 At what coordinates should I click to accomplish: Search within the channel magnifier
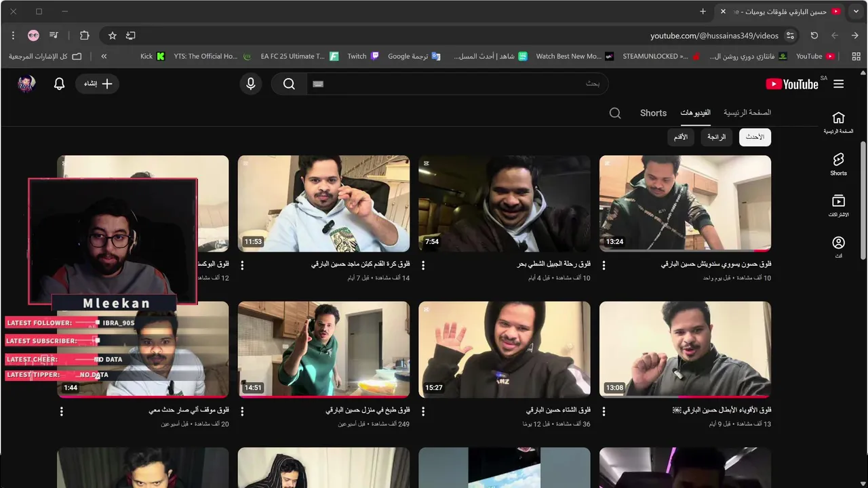click(615, 113)
